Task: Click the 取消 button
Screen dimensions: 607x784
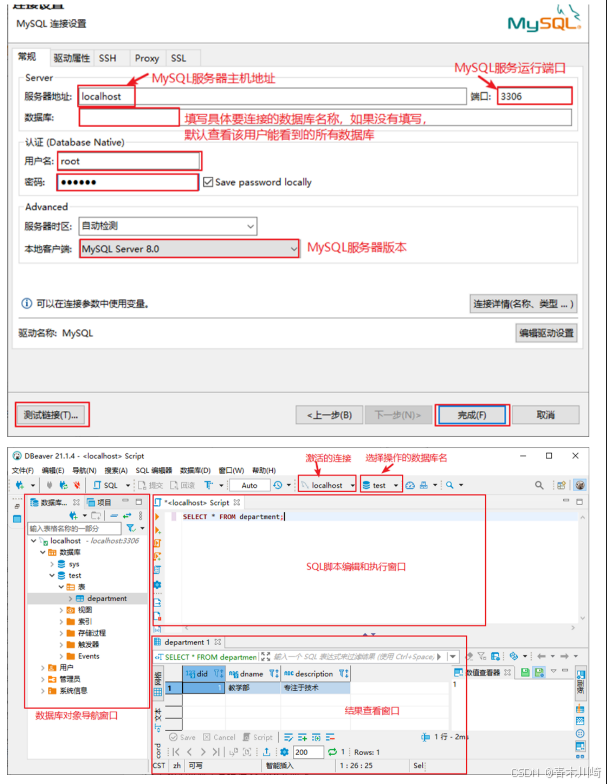Action: point(546,415)
